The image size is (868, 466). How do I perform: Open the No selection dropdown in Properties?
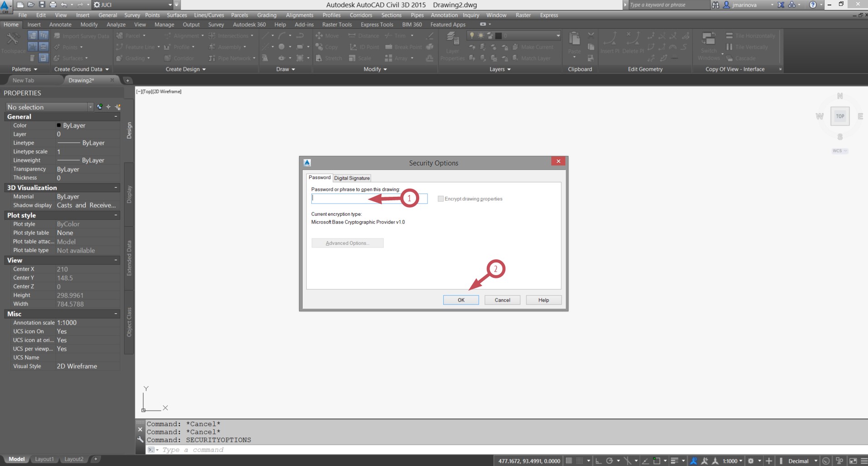(90, 107)
